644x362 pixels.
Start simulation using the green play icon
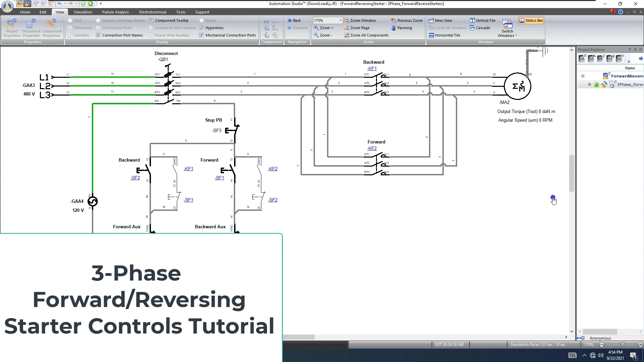(x=83, y=4)
